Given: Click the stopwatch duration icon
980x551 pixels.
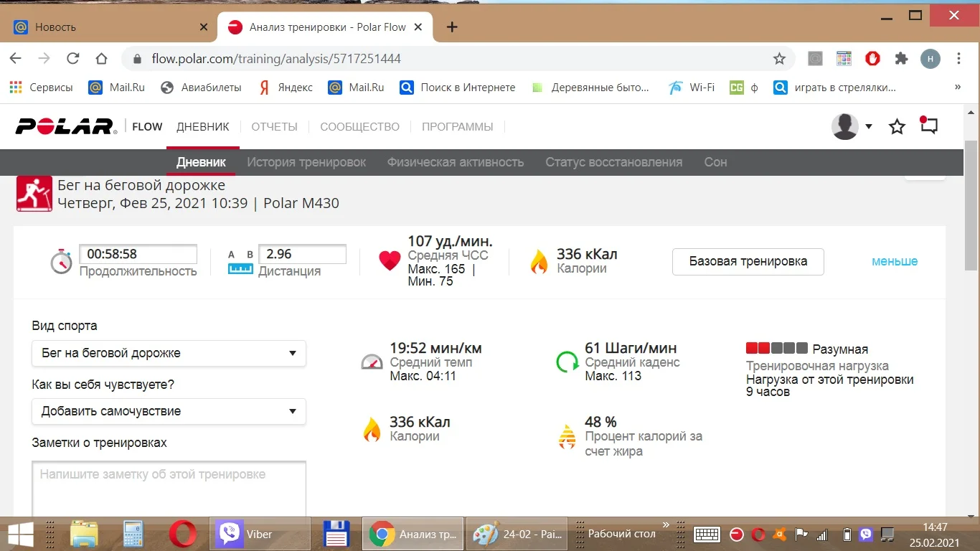Looking at the screenshot, I should [61, 261].
